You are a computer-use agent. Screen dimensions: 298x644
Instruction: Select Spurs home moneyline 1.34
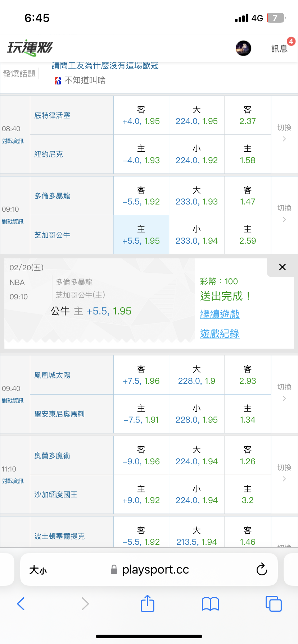pos(248,414)
